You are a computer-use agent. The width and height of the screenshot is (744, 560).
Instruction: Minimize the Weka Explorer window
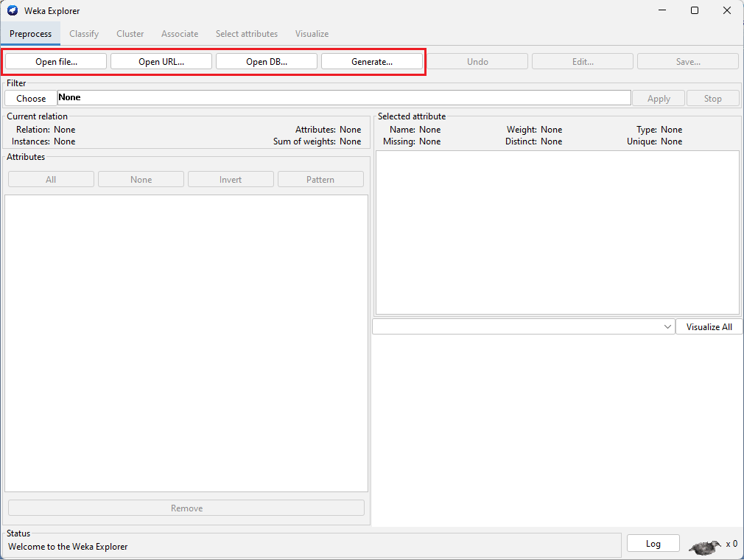662,10
